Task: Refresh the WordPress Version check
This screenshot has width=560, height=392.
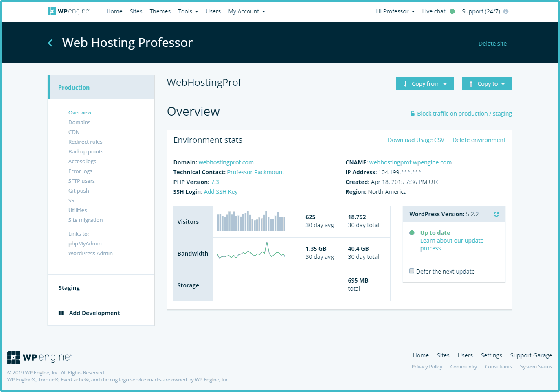Action: coord(496,214)
